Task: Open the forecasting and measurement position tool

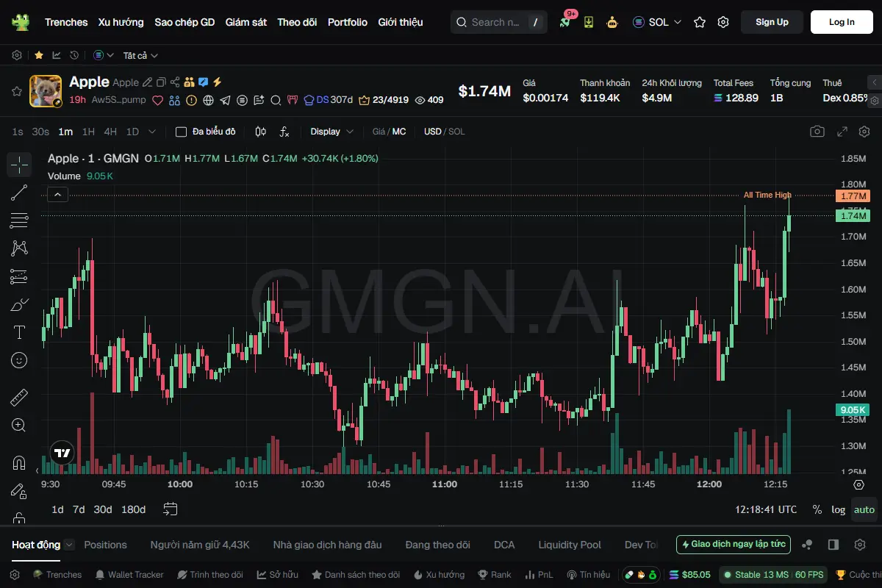Action: [x=19, y=276]
